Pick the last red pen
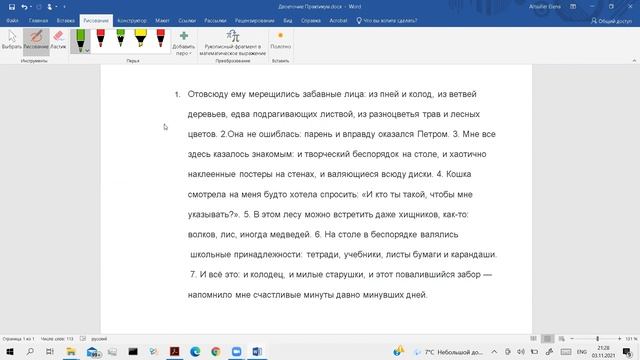 160,38
